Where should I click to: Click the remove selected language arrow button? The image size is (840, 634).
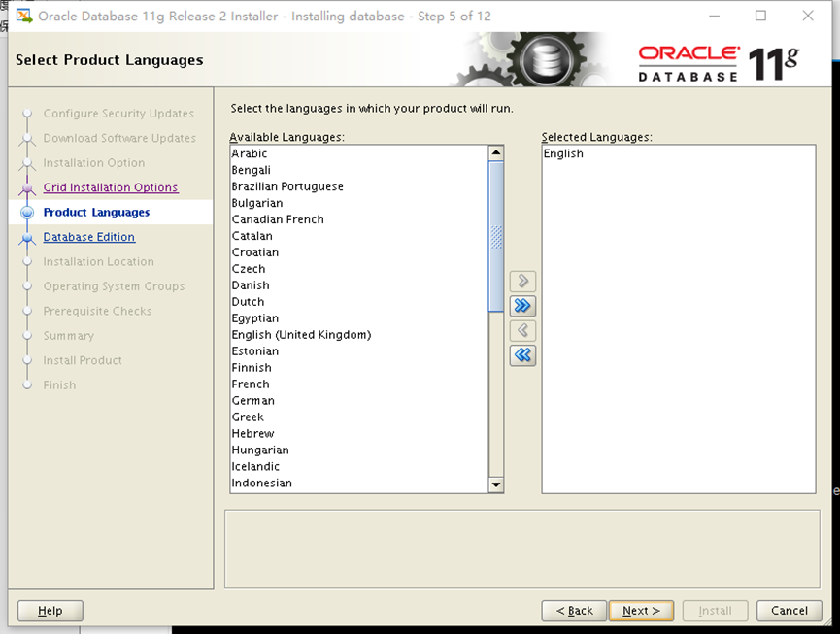click(x=522, y=330)
